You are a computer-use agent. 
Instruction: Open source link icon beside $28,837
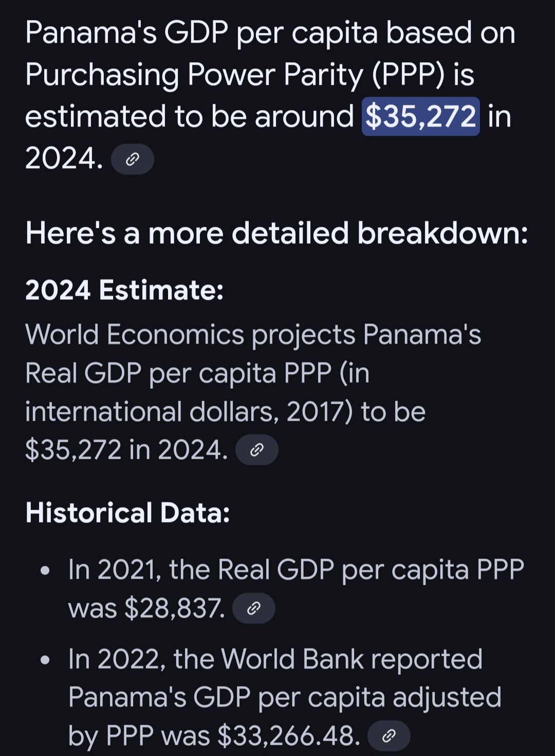pos(253,608)
